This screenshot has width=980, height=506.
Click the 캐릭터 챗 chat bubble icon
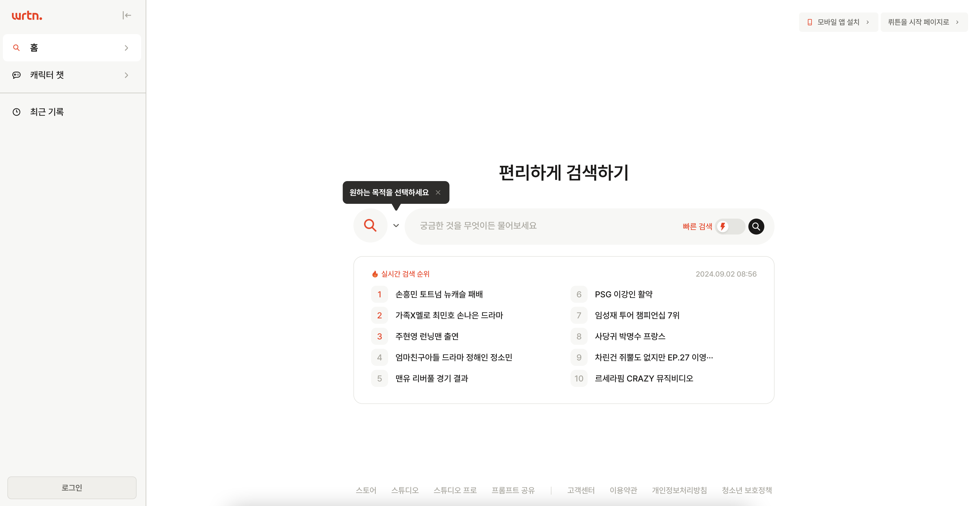(16, 75)
